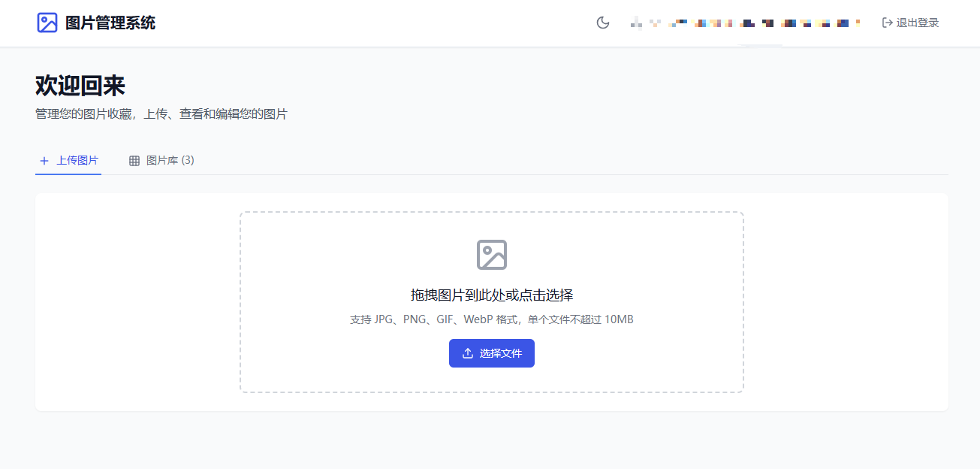Click white card area outside the dropzone
Viewport: 980px width, 469px height.
click(135, 301)
